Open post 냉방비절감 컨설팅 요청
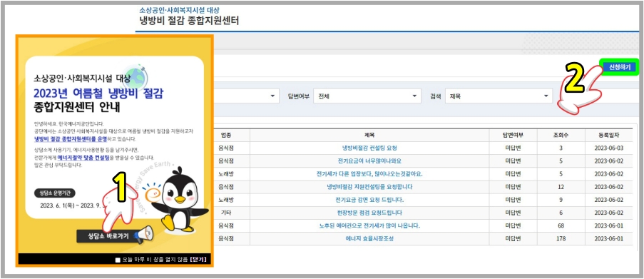 369,148
